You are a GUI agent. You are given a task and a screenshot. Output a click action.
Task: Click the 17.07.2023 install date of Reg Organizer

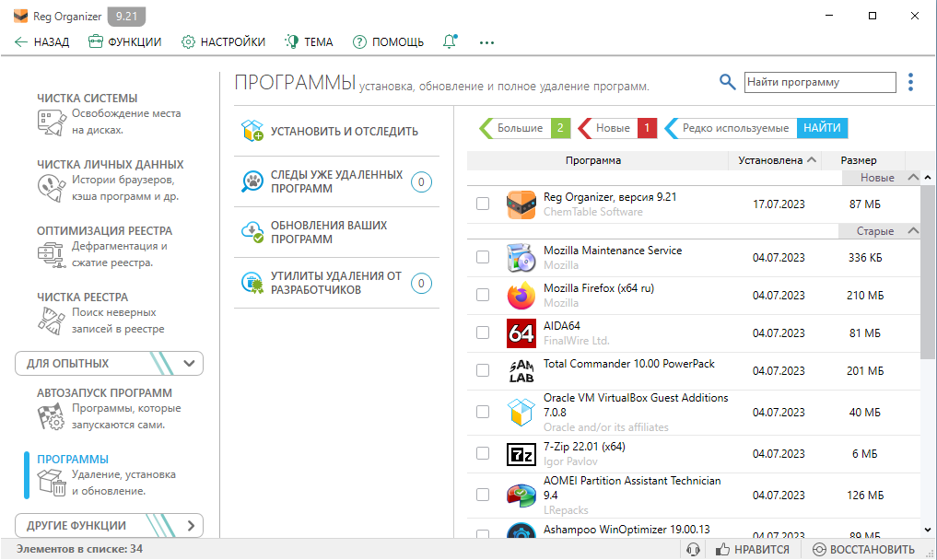[779, 204]
